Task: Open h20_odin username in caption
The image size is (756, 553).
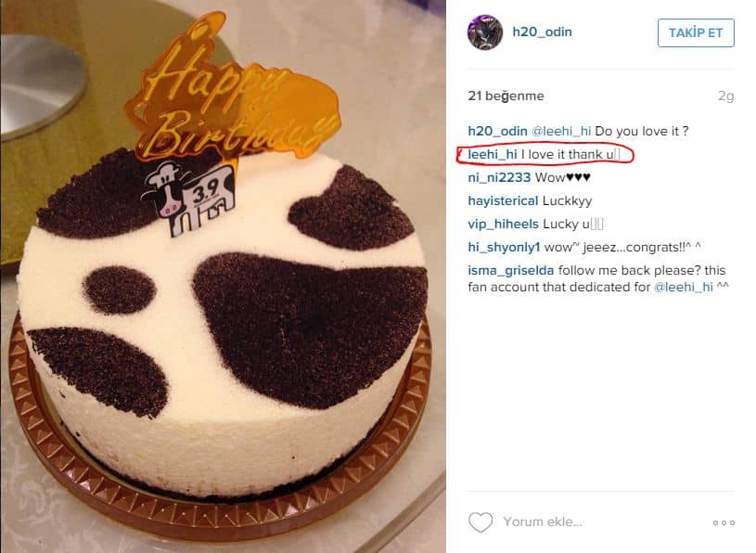Action: click(497, 131)
